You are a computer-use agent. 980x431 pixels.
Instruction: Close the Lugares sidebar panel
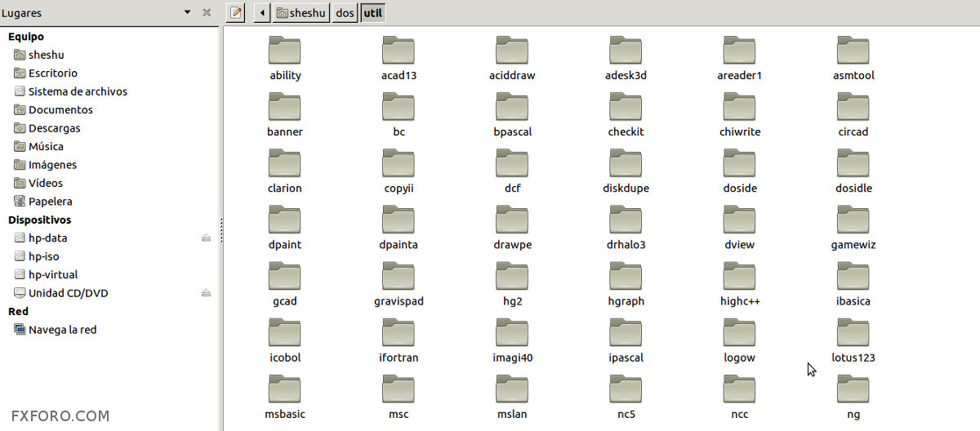click(207, 13)
